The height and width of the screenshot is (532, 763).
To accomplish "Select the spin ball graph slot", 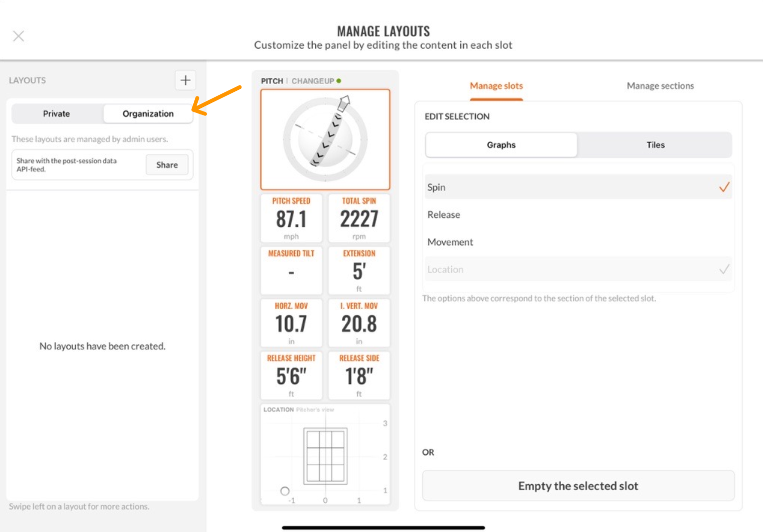I will pos(325,140).
